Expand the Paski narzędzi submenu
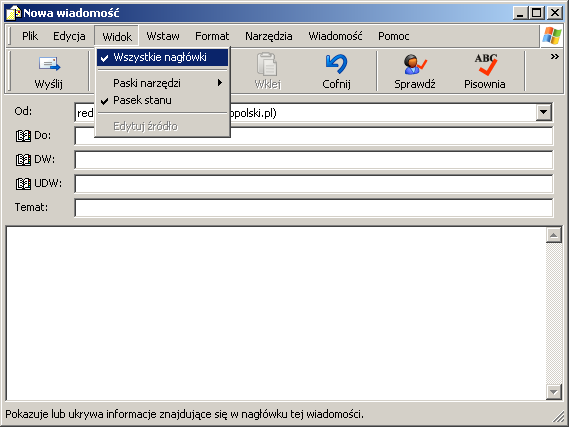The width and height of the screenshot is (569, 427). (162, 83)
